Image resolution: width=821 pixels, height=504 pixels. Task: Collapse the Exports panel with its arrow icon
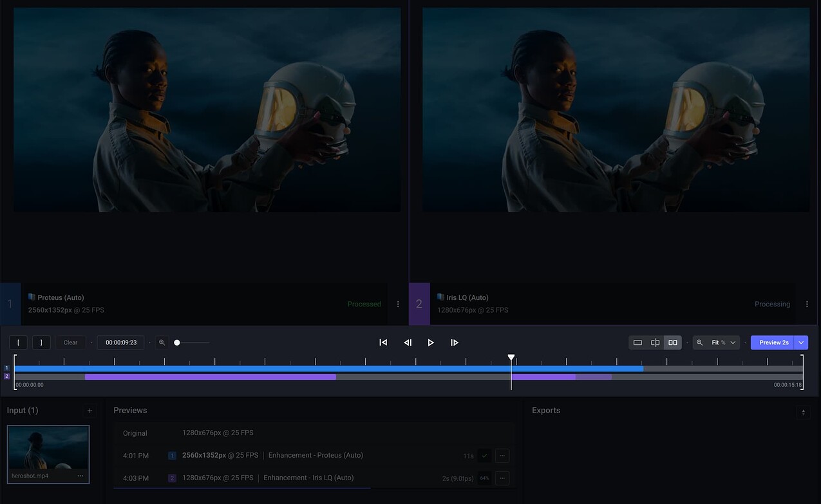point(802,411)
